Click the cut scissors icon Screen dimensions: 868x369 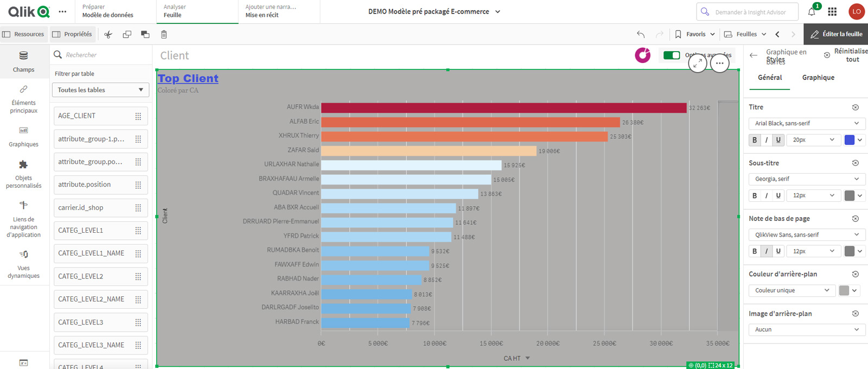click(108, 34)
